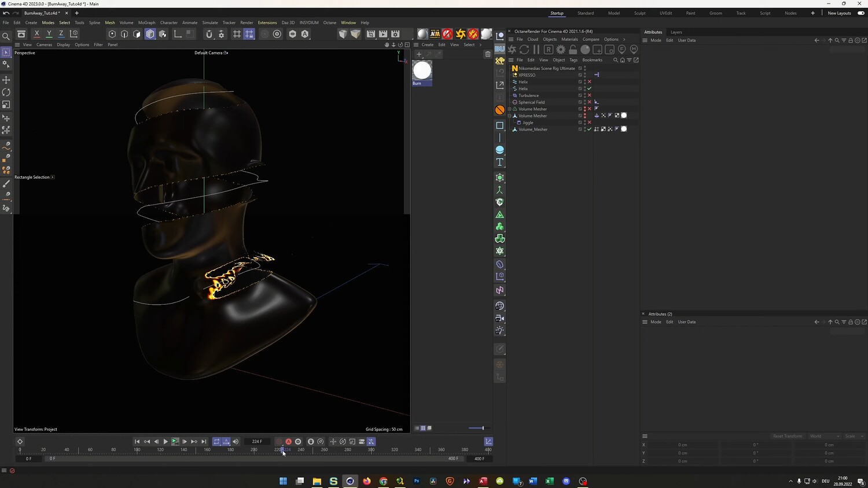Click the Octane pause render icon
Image resolution: width=868 pixels, height=488 pixels.
click(x=536, y=50)
